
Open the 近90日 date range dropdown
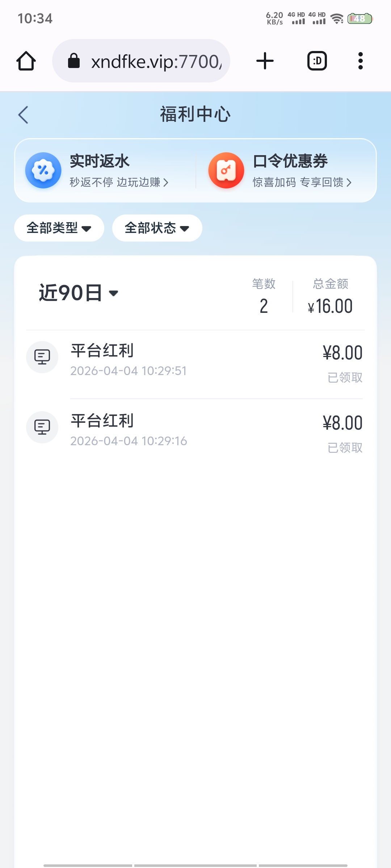click(79, 293)
